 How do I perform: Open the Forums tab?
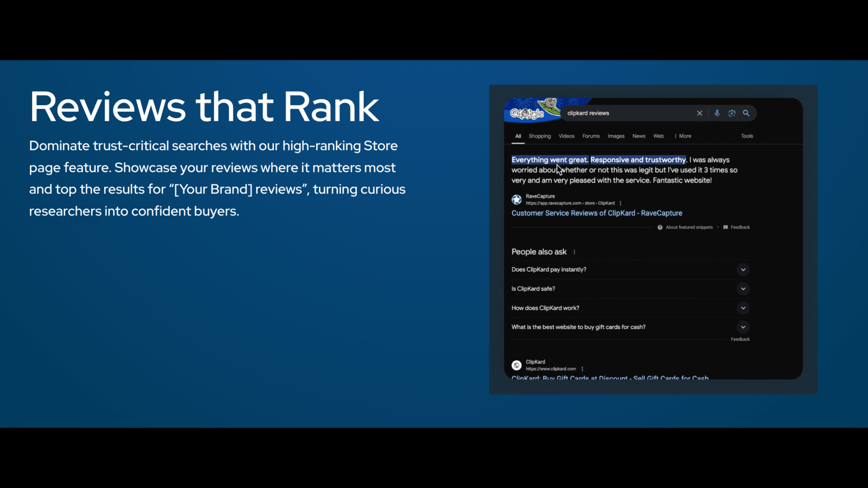click(591, 136)
